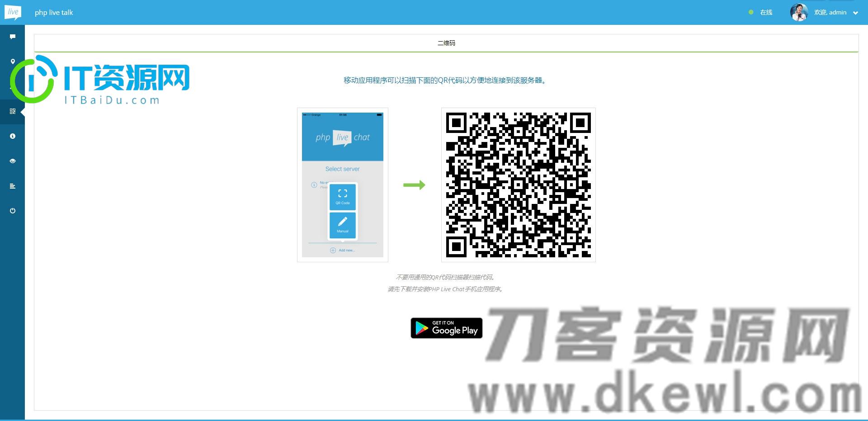Open the GET IT ON Google Play badge

pyautogui.click(x=447, y=328)
